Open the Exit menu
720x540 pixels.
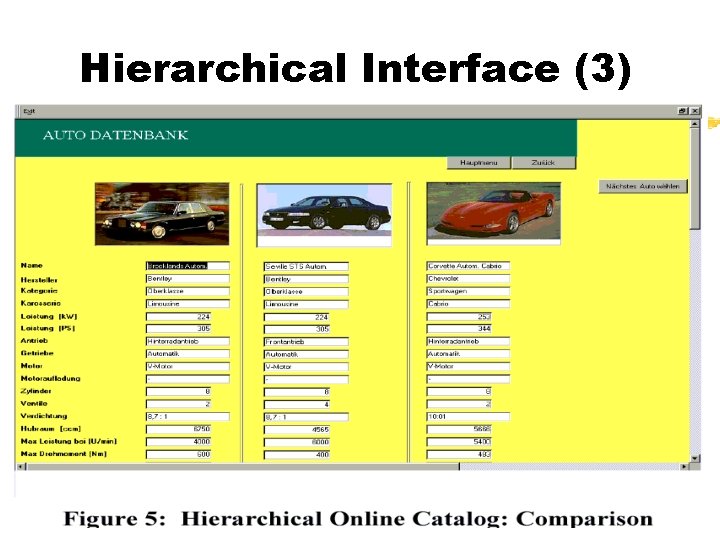point(29,111)
